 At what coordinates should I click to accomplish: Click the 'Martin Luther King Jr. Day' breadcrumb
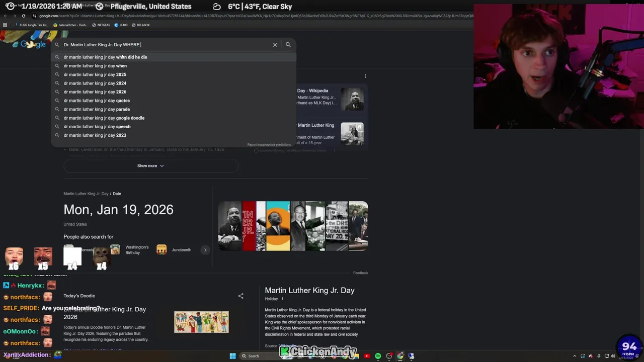pyautogui.click(x=86, y=194)
